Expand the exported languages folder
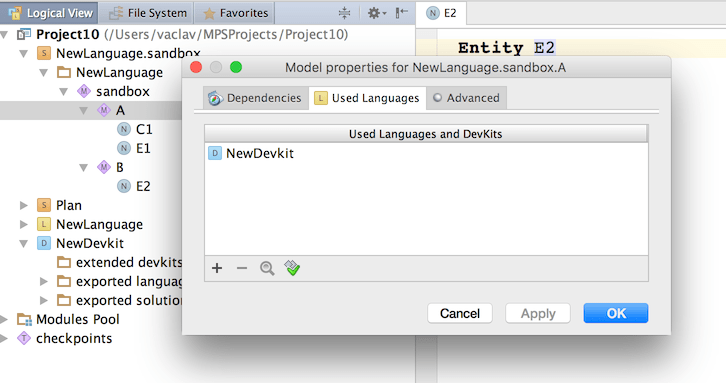 [x=44, y=281]
